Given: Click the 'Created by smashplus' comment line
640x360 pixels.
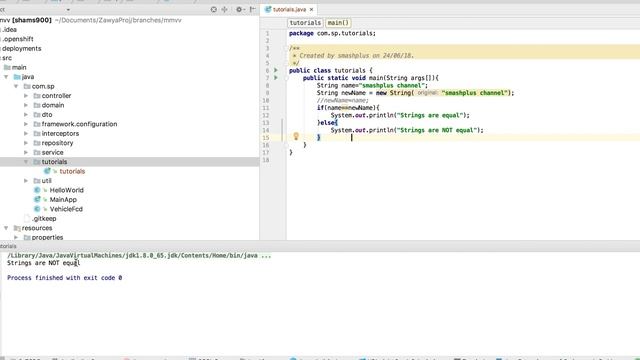Looking at the screenshot, I should [x=353, y=56].
